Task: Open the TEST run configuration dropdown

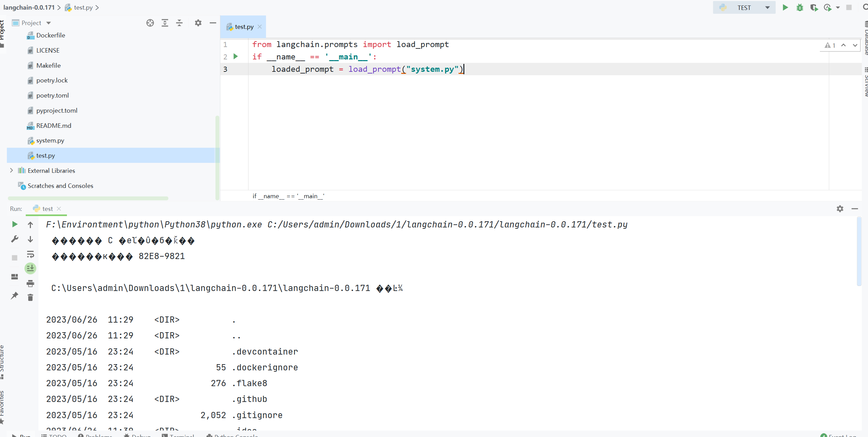Action: coord(767,8)
